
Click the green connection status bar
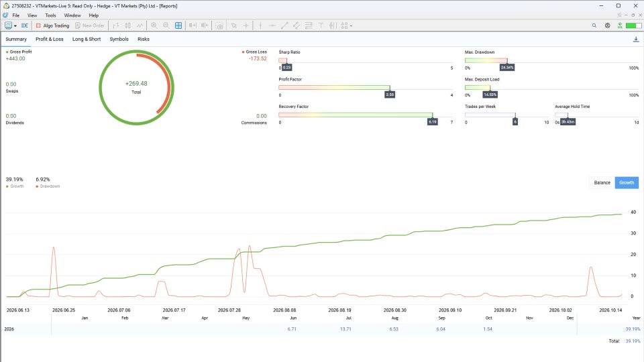[633, 25]
